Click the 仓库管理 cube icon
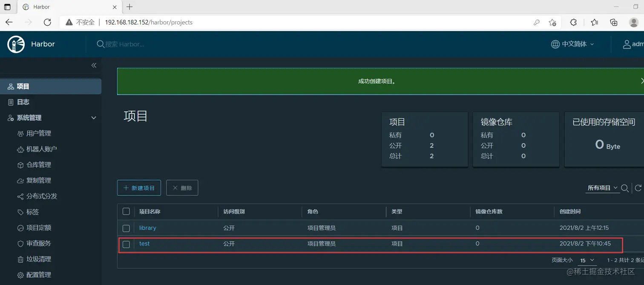Viewport: 644px width, 285px height. pos(20,165)
